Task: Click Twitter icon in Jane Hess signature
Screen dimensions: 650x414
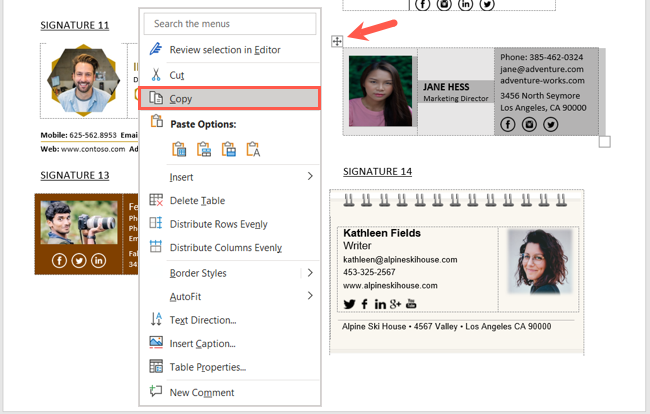Action: click(551, 124)
